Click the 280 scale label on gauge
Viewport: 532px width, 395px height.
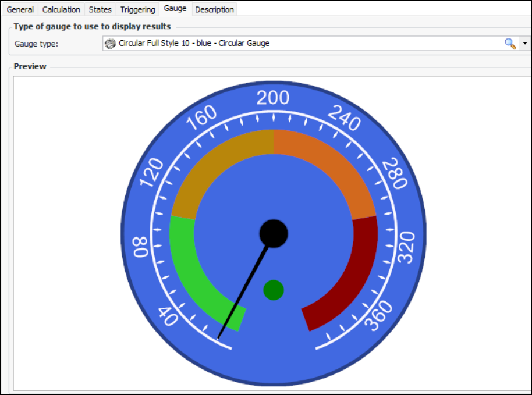[x=395, y=173]
